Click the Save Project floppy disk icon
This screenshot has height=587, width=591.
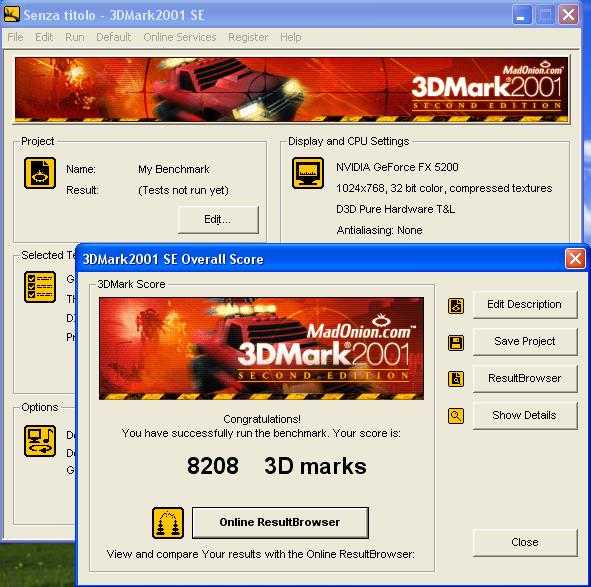456,343
